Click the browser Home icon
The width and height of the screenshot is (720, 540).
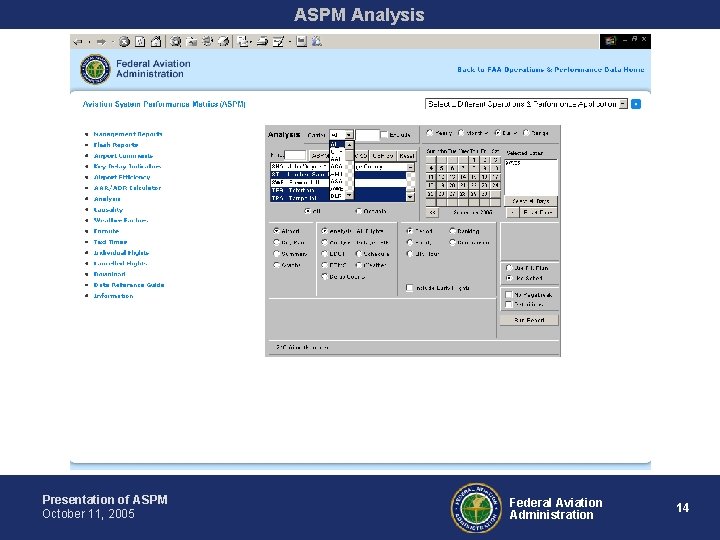tap(156, 42)
